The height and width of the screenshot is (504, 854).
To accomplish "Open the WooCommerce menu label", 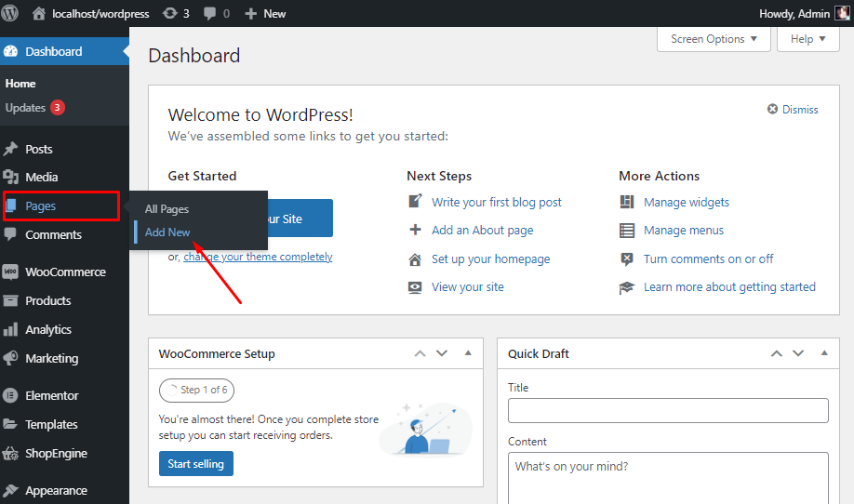I will click(65, 272).
